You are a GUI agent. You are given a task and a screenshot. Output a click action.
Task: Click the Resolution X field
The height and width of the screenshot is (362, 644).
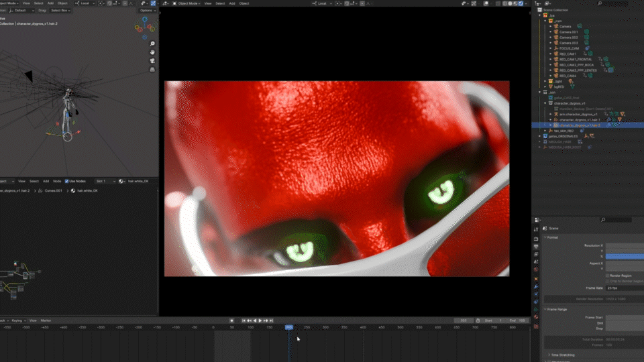[625, 245]
